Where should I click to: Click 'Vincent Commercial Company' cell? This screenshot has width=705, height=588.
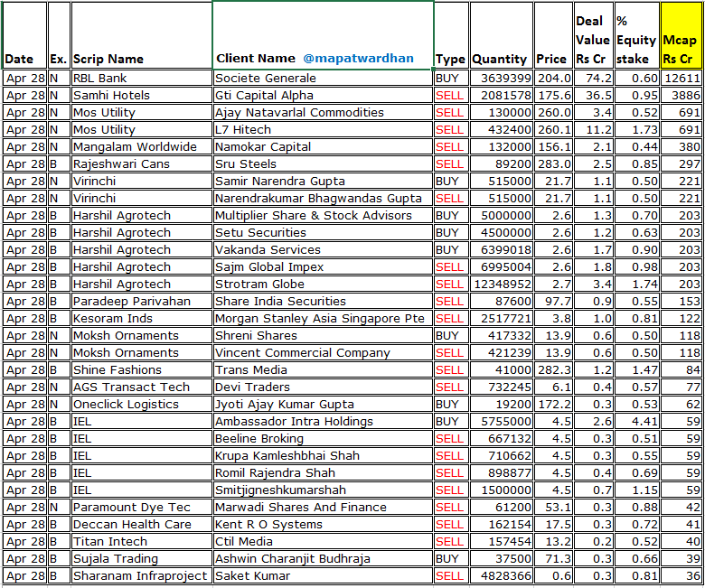pyautogui.click(x=323, y=352)
